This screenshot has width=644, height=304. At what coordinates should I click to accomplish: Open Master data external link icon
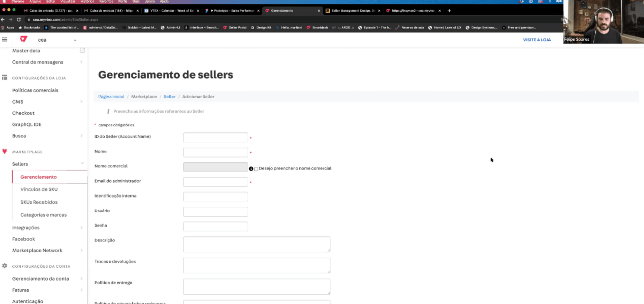[x=82, y=50]
